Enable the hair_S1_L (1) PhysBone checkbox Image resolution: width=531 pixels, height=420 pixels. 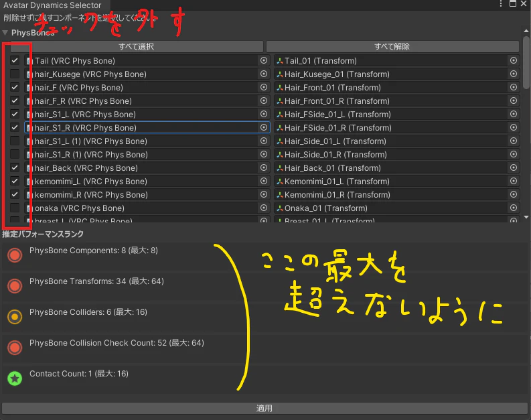coord(15,141)
